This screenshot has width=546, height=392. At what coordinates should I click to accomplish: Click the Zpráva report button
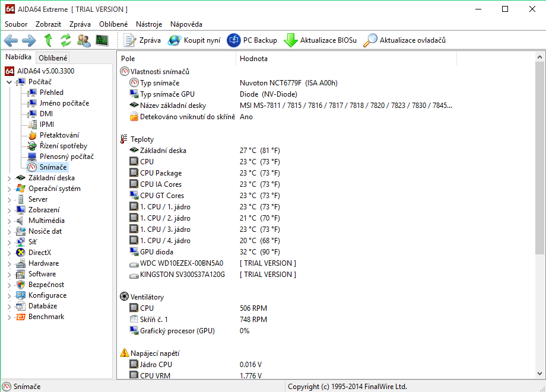click(x=142, y=40)
